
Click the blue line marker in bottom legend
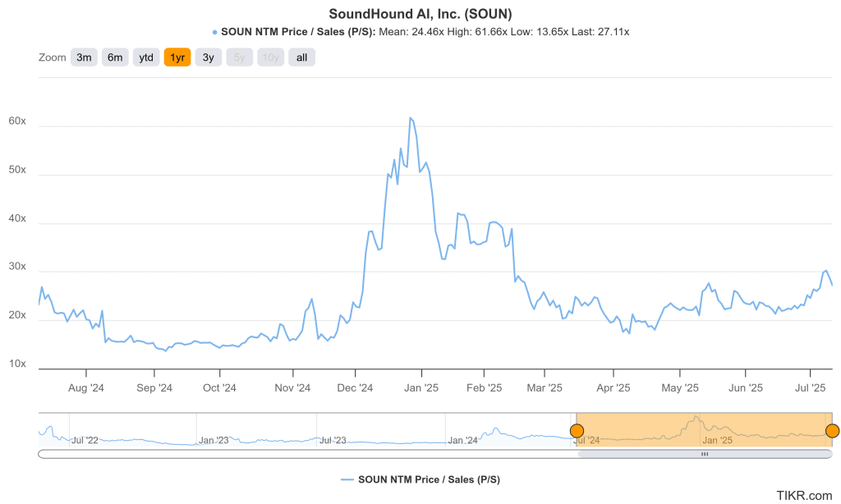[x=348, y=479]
